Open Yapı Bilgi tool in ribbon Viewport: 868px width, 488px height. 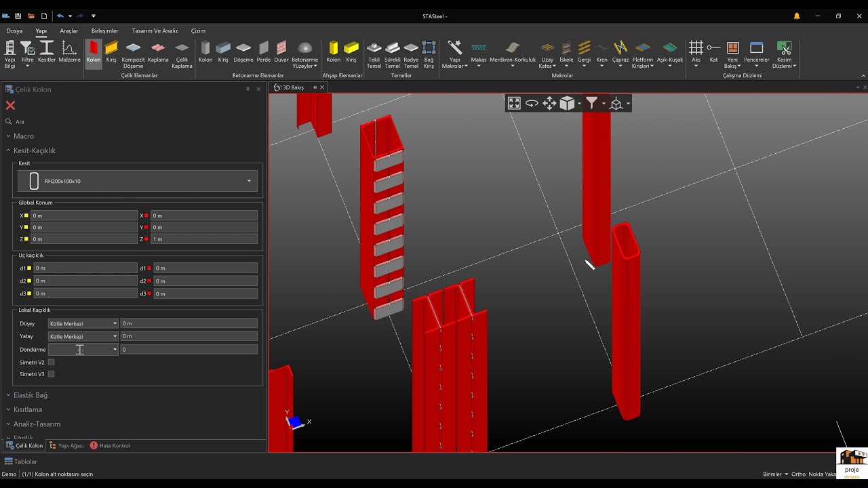pos(9,54)
